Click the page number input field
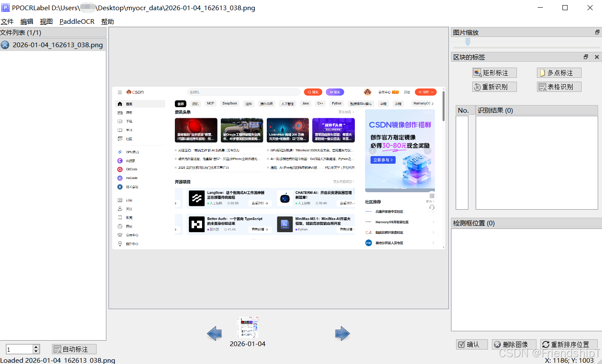This screenshot has width=602, height=364. 20,349
